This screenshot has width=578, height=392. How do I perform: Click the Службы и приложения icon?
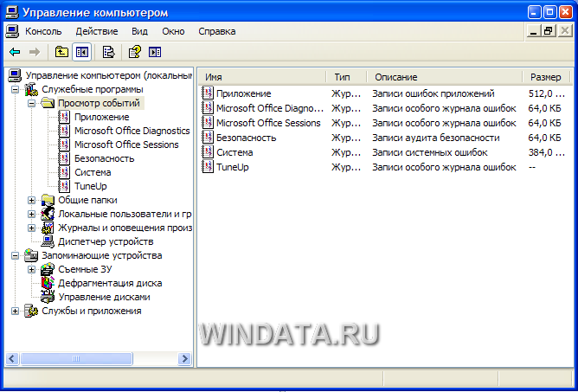coord(31,311)
